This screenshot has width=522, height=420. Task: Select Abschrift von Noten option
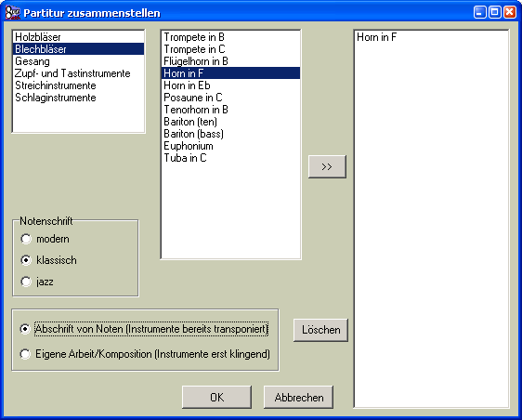coord(25,329)
